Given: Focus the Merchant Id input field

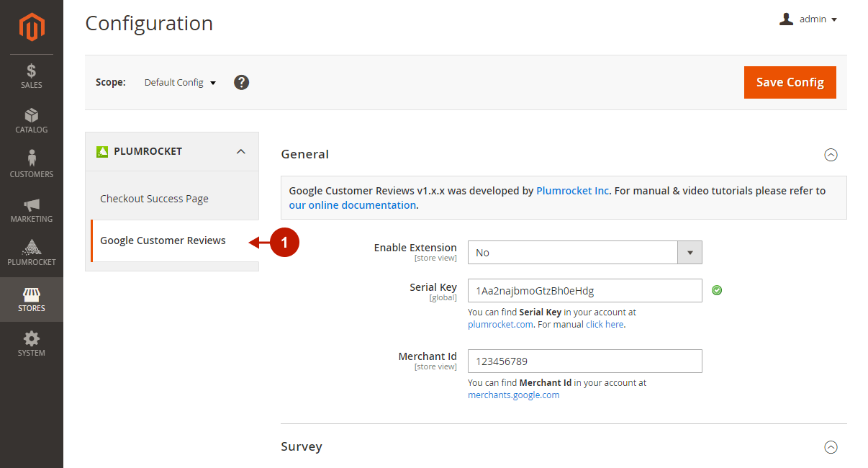Looking at the screenshot, I should (x=584, y=361).
